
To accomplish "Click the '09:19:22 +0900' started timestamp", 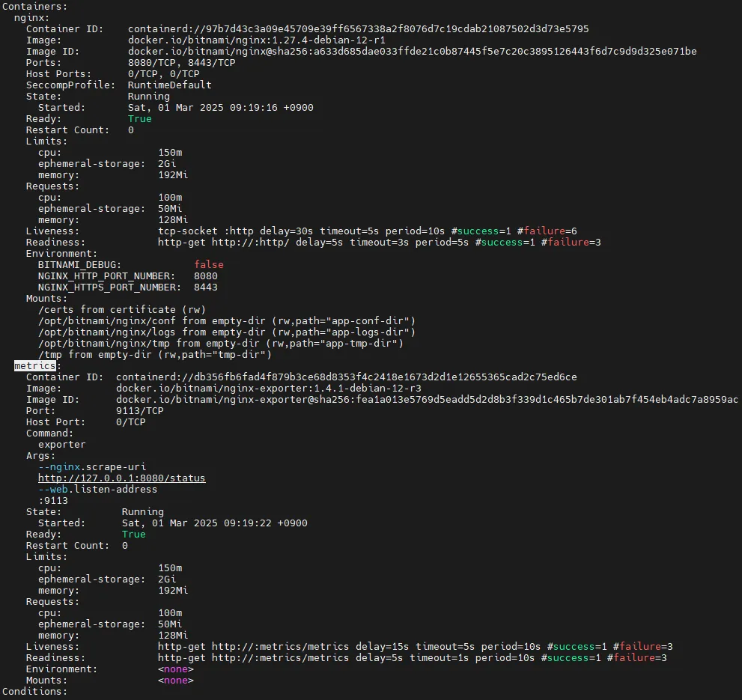I will (266, 523).
